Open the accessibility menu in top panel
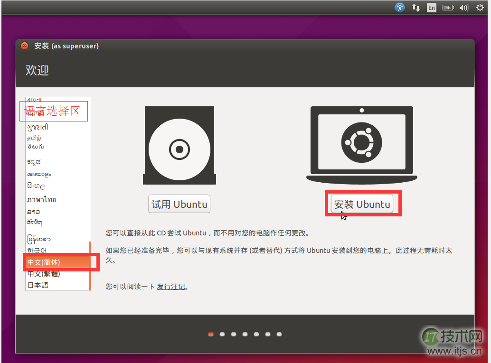This screenshot has width=491, height=363. click(400, 7)
